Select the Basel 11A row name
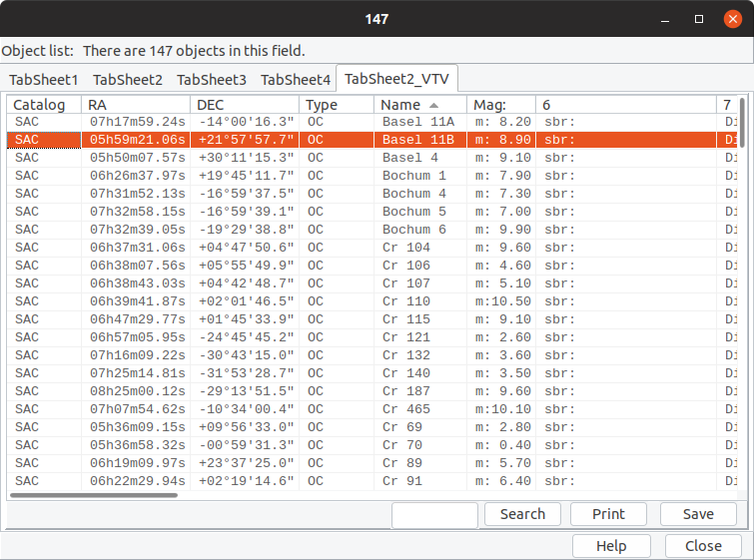The width and height of the screenshot is (754, 560). click(418, 122)
